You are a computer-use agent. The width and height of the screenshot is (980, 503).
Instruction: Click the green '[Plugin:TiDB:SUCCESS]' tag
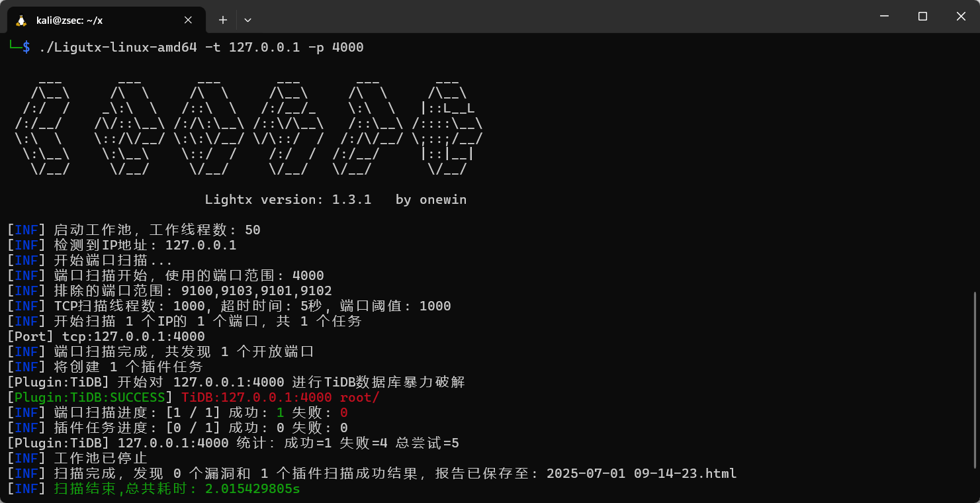[x=90, y=397]
